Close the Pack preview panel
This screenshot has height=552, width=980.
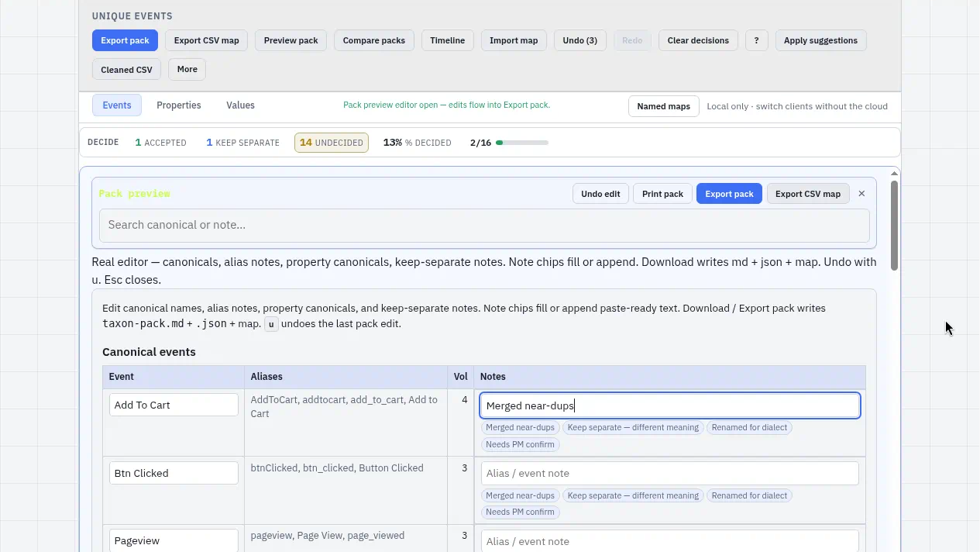click(x=861, y=194)
